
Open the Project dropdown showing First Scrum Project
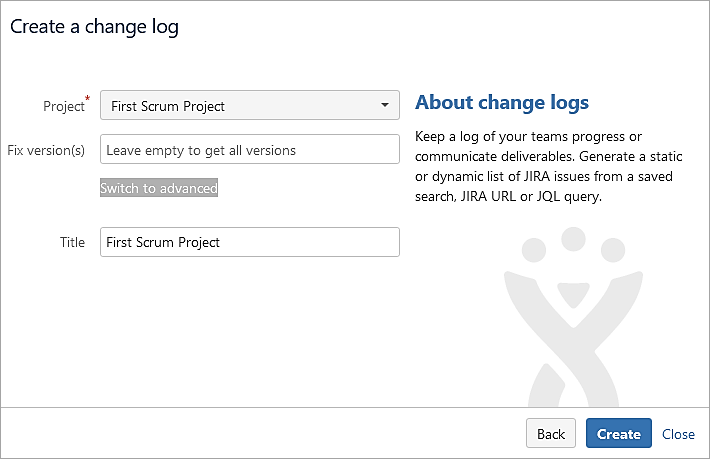coord(240,105)
